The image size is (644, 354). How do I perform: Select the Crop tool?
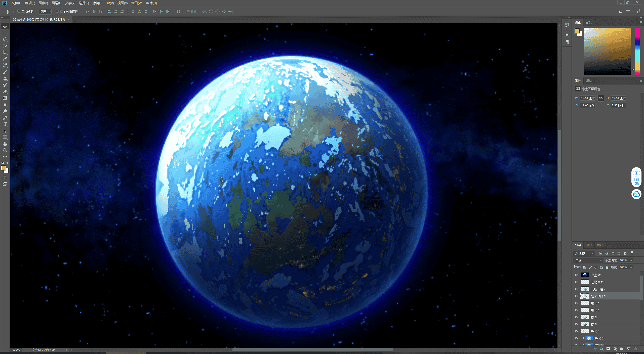pos(5,52)
